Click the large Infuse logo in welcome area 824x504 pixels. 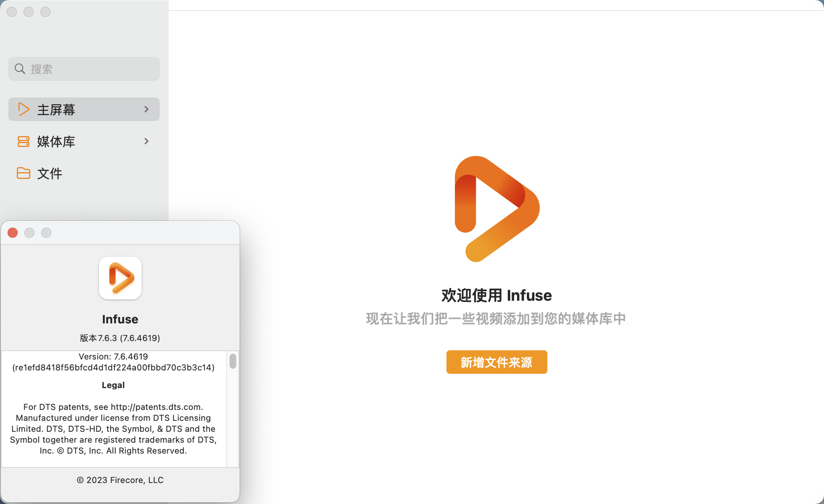tap(497, 209)
